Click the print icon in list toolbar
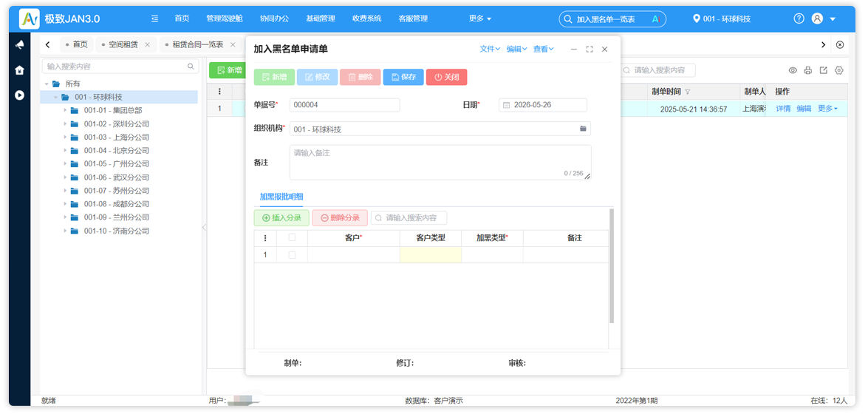 [x=807, y=70]
